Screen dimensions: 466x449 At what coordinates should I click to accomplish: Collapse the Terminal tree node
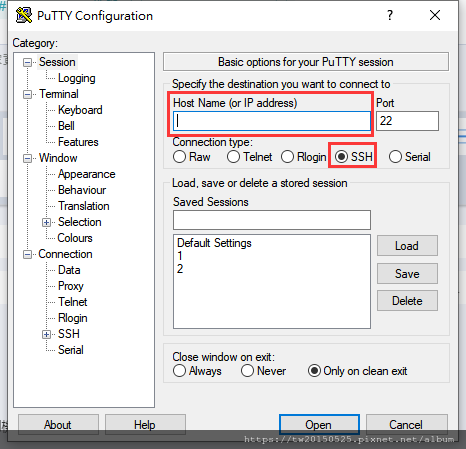28,94
